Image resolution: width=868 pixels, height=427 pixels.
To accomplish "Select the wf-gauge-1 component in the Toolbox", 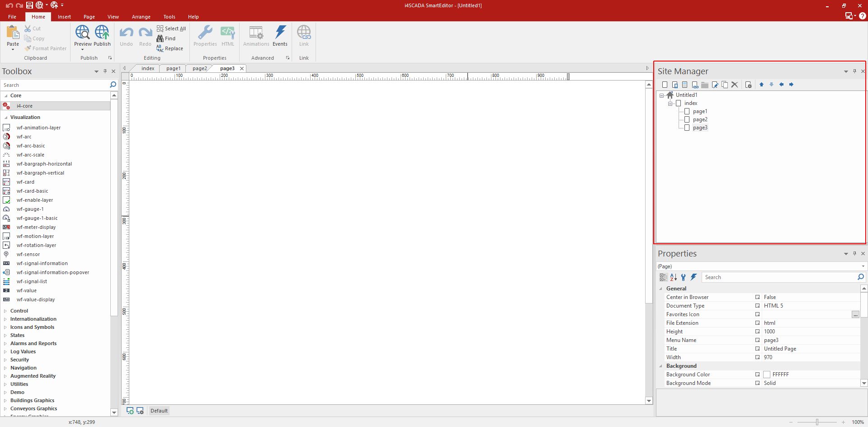I will 30,209.
